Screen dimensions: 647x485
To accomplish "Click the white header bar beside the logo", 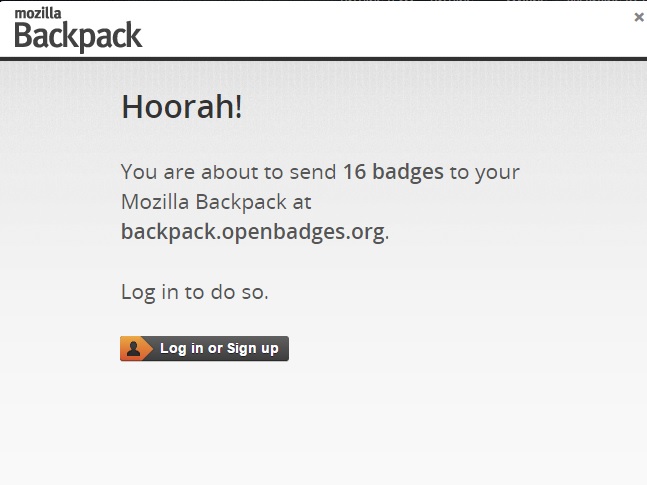I will 371,30.
